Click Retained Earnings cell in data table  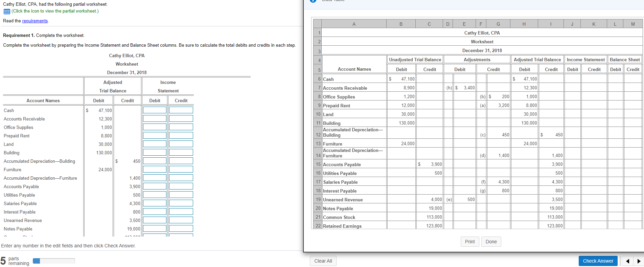[354, 226]
